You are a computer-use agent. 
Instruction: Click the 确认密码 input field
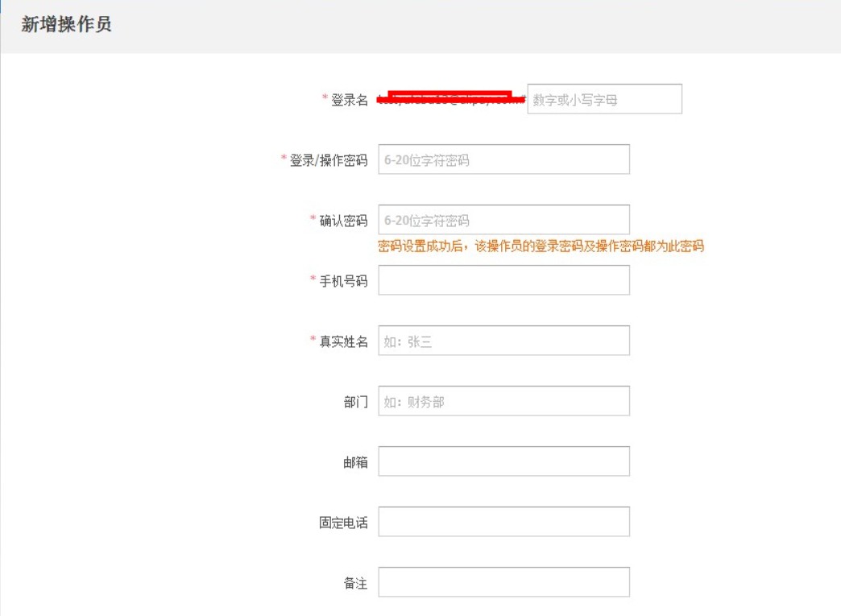(x=503, y=220)
